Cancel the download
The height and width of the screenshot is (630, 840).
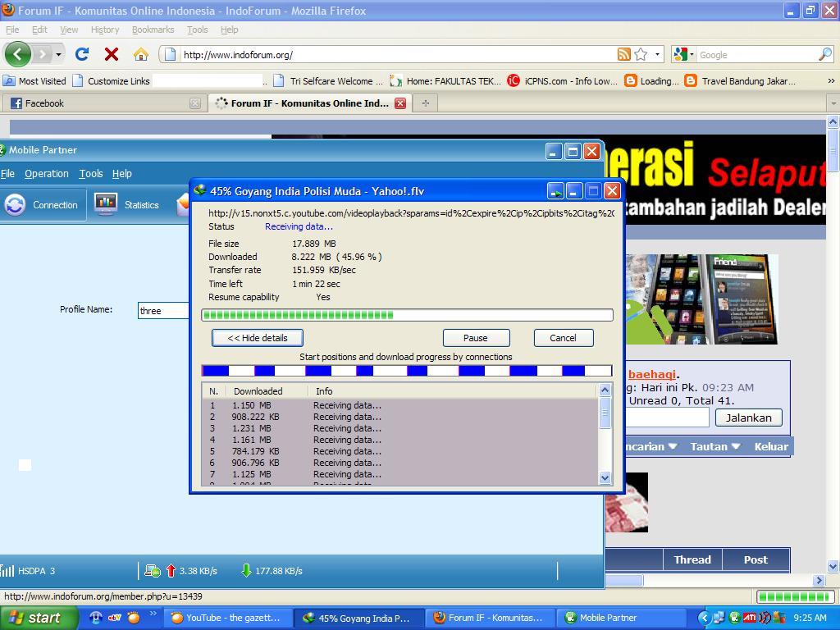pyautogui.click(x=563, y=338)
